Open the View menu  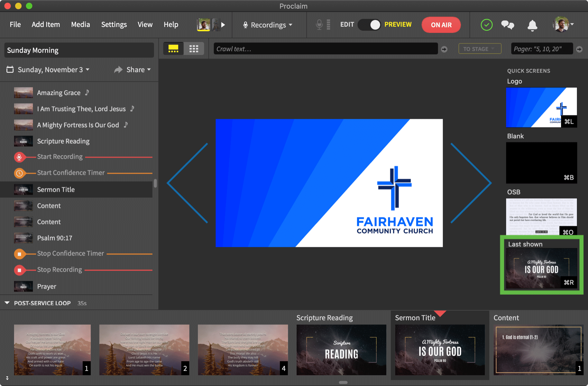(145, 25)
